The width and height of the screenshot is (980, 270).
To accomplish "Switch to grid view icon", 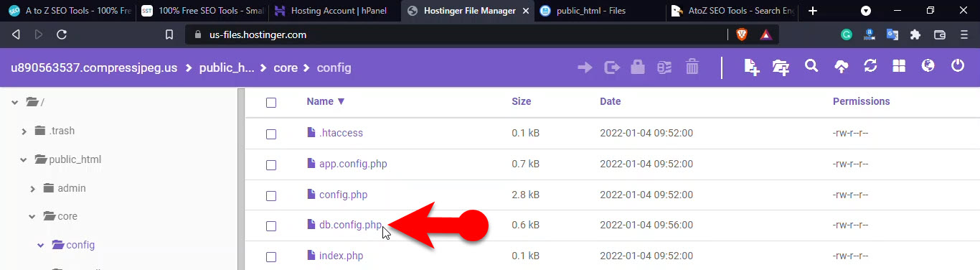I will point(899,66).
